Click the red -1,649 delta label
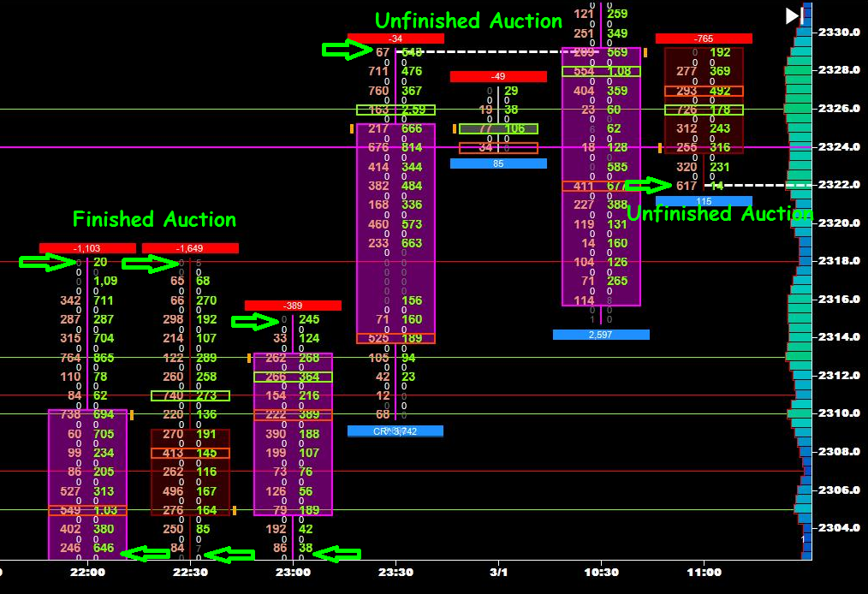The height and width of the screenshot is (594, 868). pyautogui.click(x=190, y=248)
